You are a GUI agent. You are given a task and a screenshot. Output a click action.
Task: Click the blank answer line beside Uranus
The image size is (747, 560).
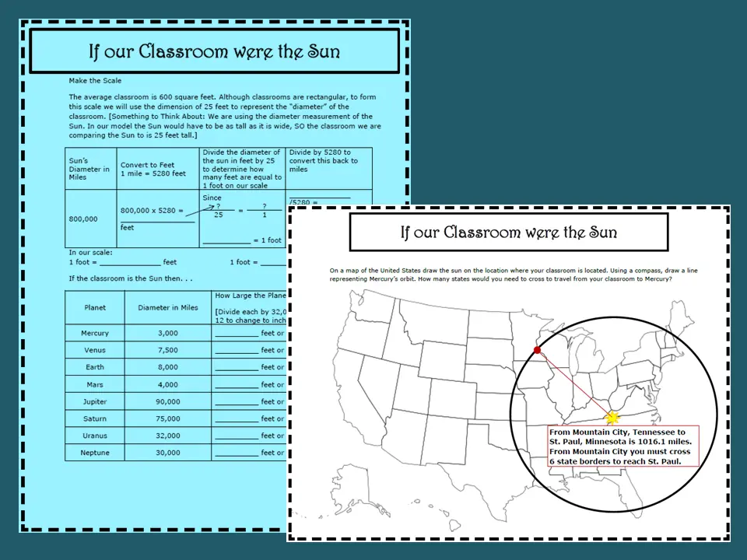237,439
